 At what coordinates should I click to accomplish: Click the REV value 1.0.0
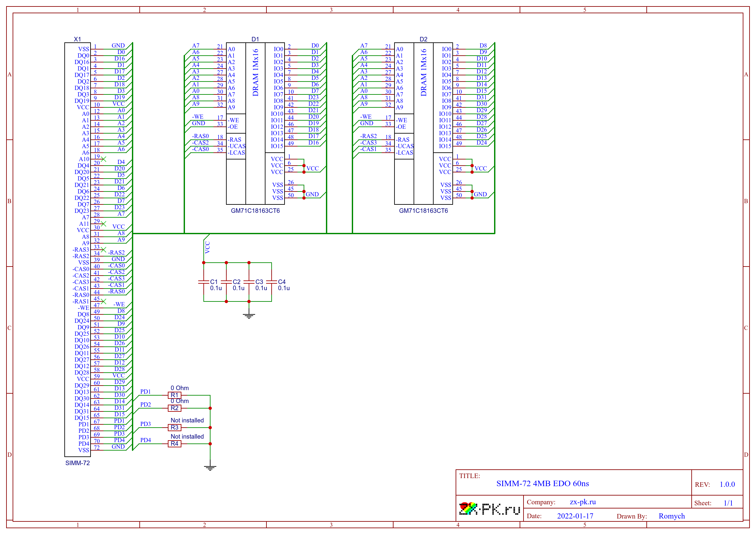(727, 485)
